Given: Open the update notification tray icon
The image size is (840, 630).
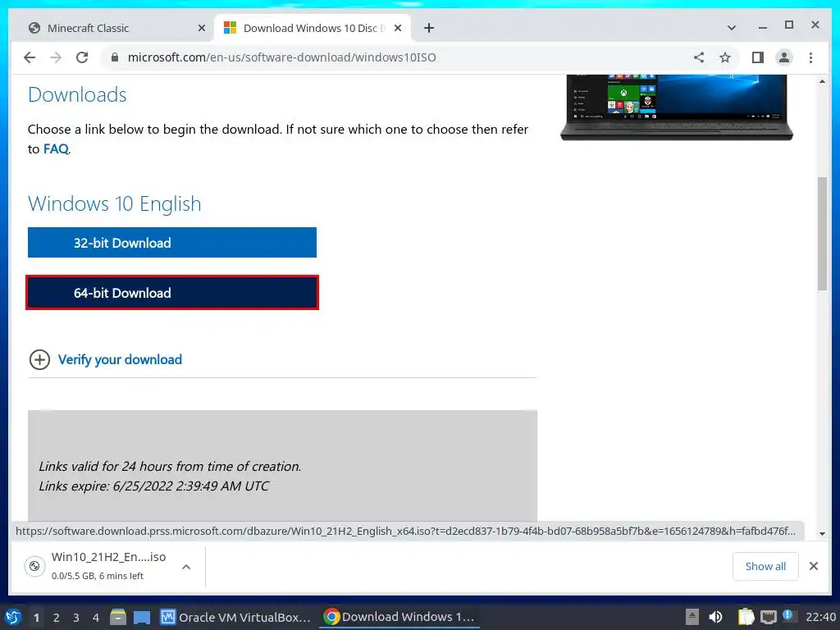Looking at the screenshot, I should [x=788, y=616].
